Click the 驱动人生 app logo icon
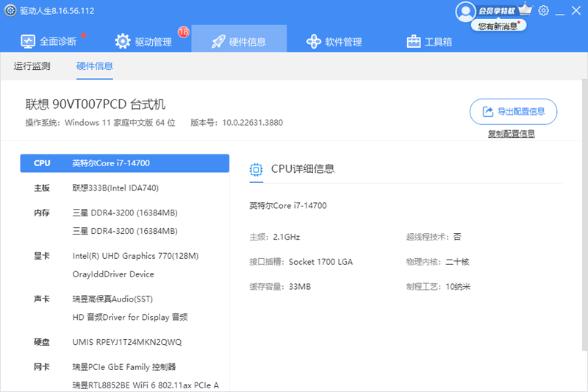Image resolution: width=588 pixels, height=392 pixels. (8, 12)
